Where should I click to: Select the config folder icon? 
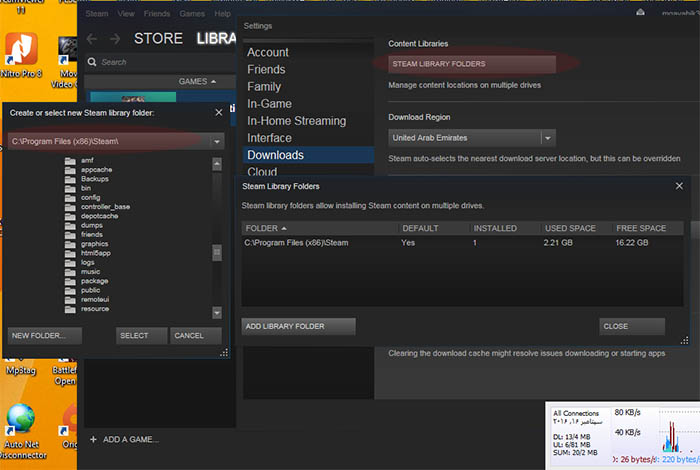(70, 197)
